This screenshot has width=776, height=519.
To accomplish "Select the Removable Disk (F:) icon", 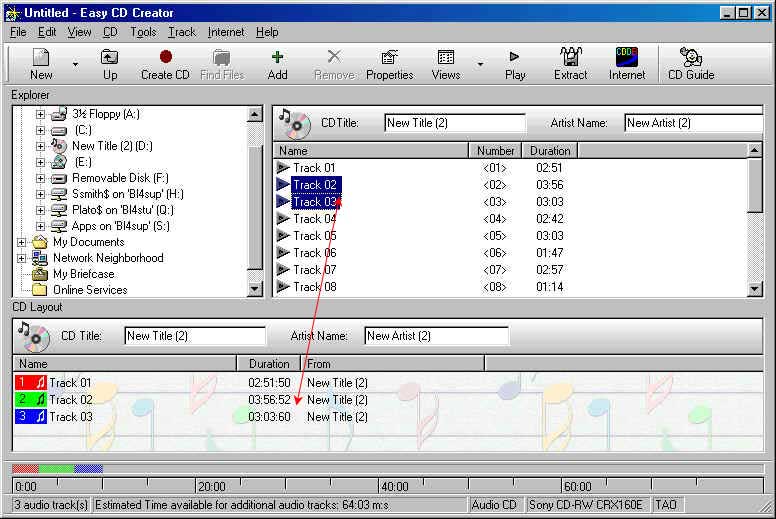I will tap(59, 178).
